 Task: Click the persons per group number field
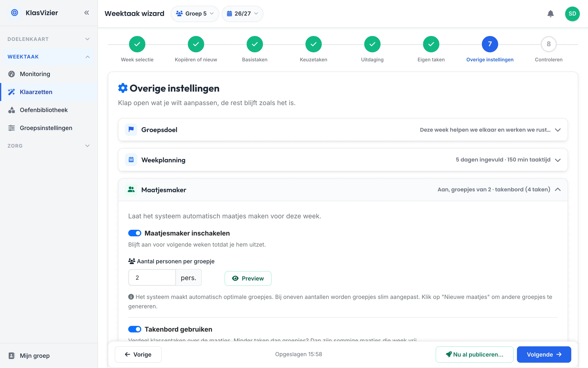click(152, 277)
